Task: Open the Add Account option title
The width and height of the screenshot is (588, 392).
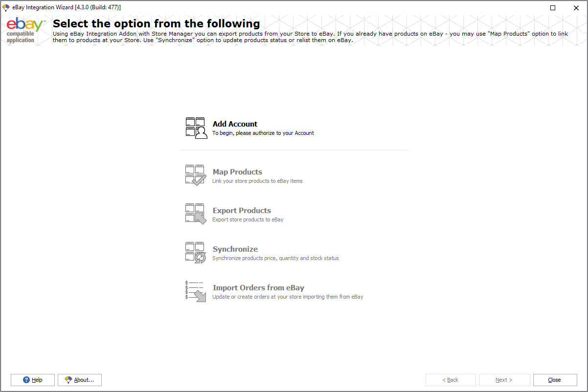Action: (x=235, y=124)
